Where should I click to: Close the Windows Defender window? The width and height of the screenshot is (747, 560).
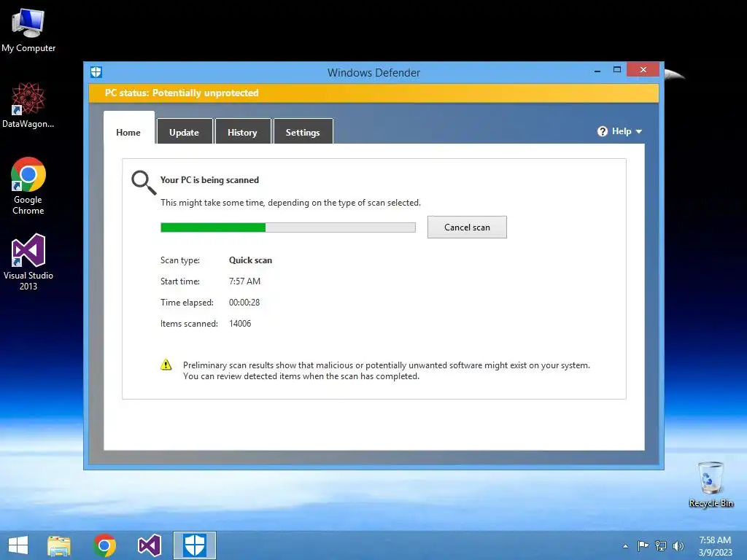[x=643, y=70]
